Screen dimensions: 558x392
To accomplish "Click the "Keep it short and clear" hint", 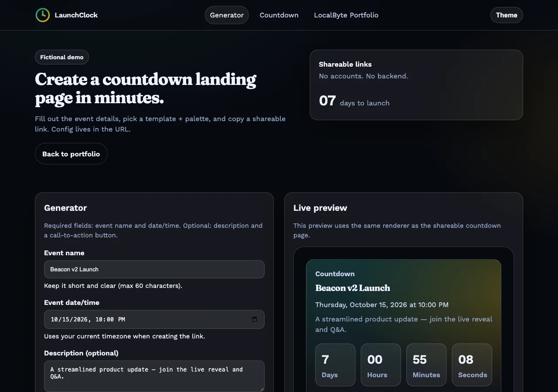I will click(x=113, y=286).
